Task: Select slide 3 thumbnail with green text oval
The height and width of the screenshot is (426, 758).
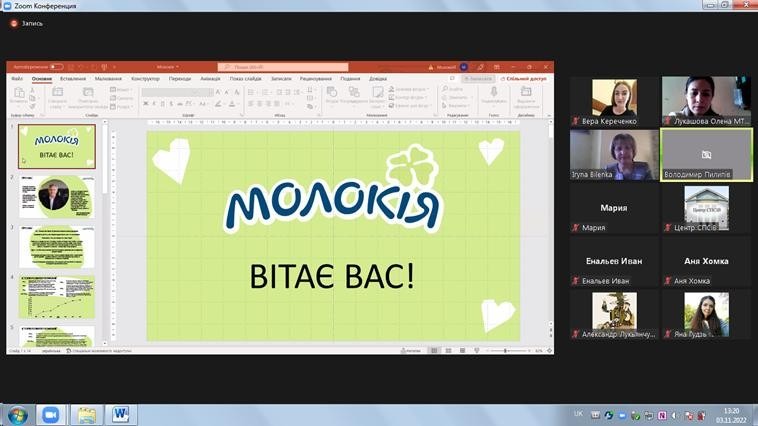Action: pyautogui.click(x=57, y=247)
